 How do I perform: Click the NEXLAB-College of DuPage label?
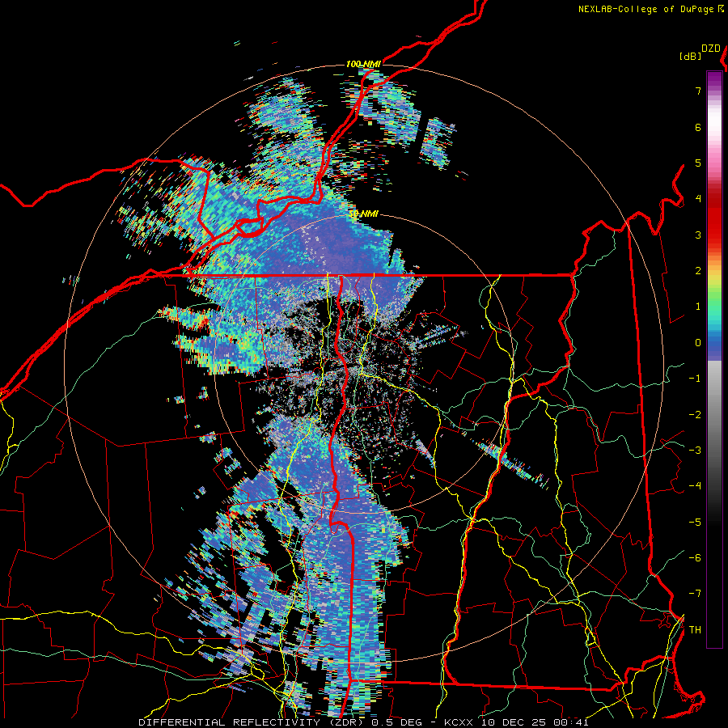click(x=647, y=9)
